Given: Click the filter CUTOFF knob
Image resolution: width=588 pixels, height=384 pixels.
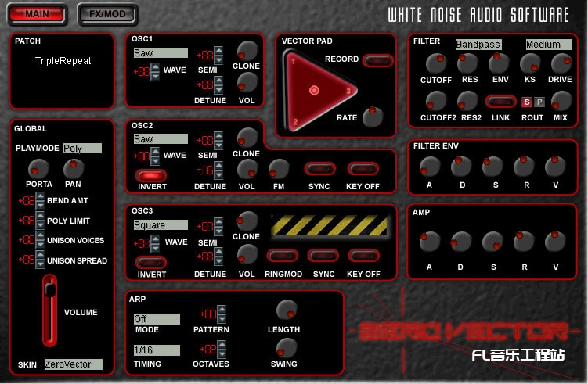Looking at the screenshot, I should click(x=435, y=63).
